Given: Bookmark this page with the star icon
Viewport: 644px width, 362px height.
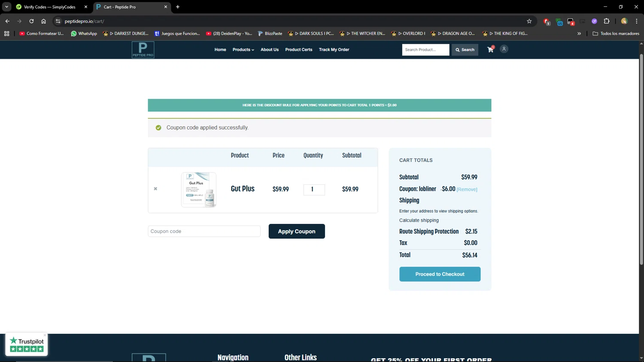Looking at the screenshot, I should click(529, 21).
